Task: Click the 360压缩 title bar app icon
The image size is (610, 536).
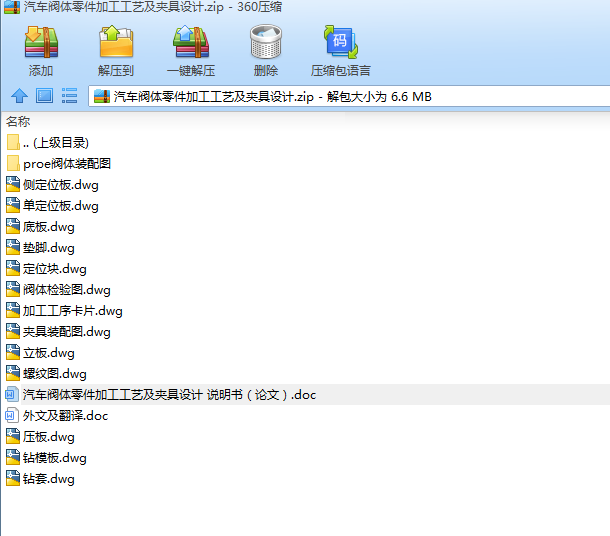Action: [12, 7]
